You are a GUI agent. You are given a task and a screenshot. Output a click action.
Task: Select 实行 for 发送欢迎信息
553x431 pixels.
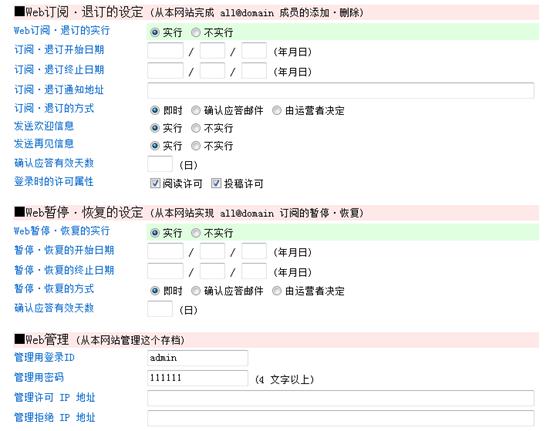[x=155, y=128]
